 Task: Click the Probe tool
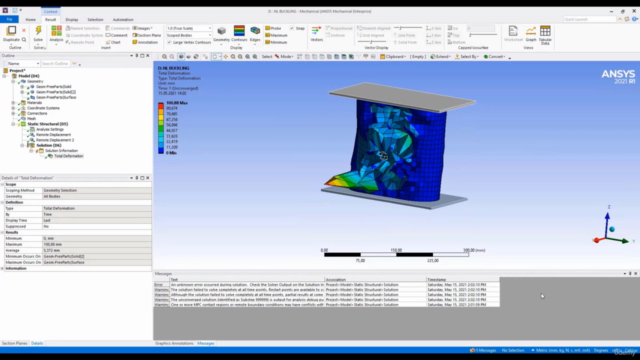point(273,28)
